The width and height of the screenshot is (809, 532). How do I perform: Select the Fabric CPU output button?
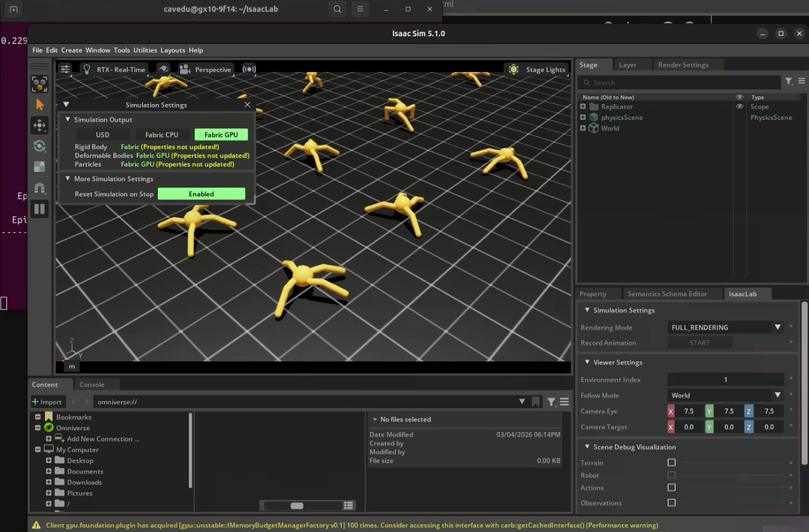click(161, 135)
